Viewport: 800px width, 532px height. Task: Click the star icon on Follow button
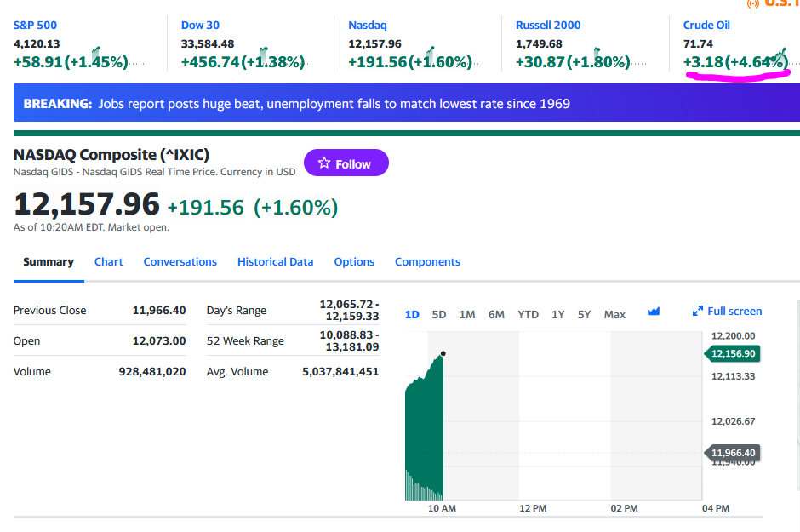tap(324, 163)
